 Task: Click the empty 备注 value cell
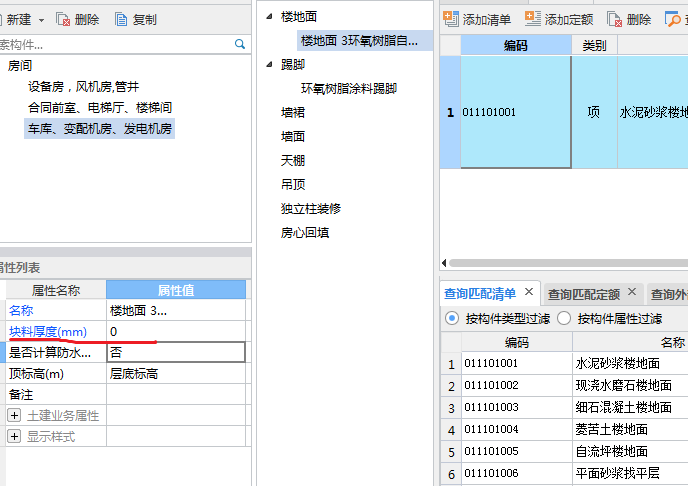[x=176, y=394]
